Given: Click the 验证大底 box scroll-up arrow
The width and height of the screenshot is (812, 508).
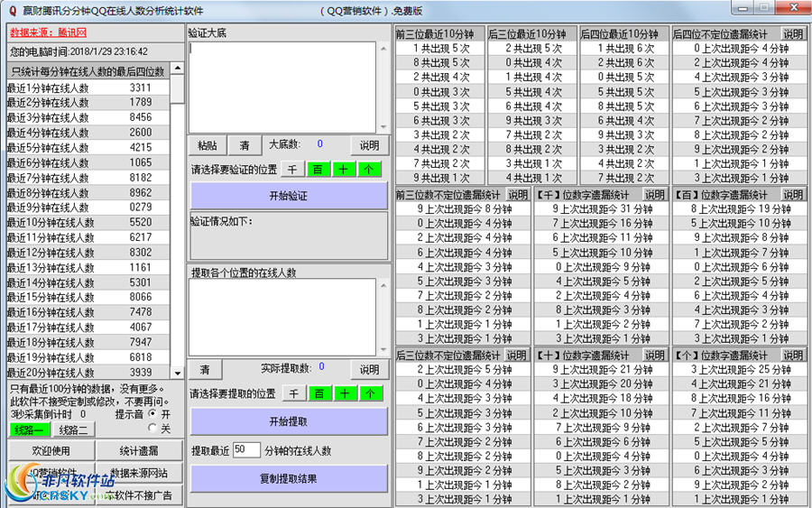Looking at the screenshot, I should 383,48.
